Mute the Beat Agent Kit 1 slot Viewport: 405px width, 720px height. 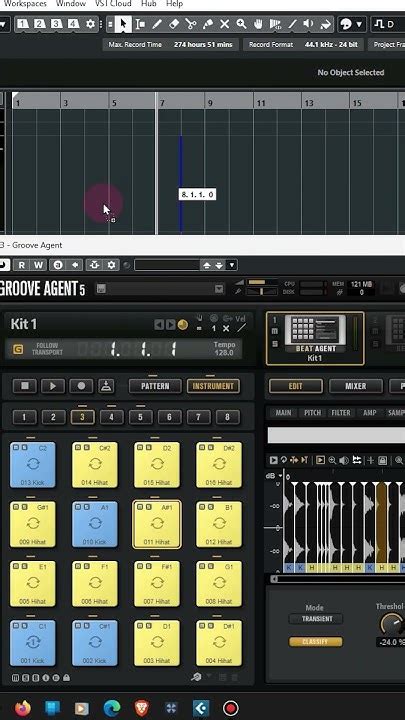point(275,331)
